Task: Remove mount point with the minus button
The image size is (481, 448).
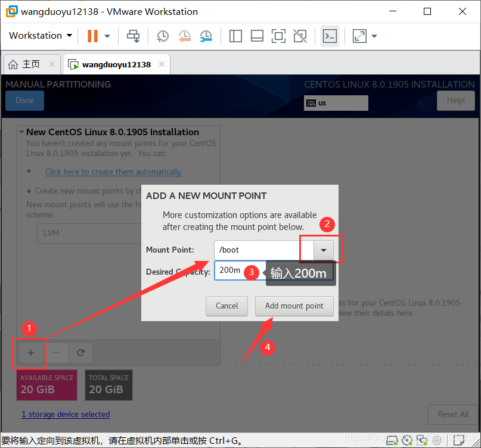Action: [56, 353]
